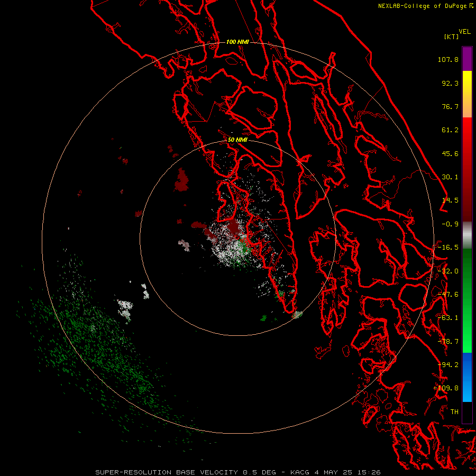Click the VEL legend title
This screenshot has width=476, height=476.
coord(464,32)
